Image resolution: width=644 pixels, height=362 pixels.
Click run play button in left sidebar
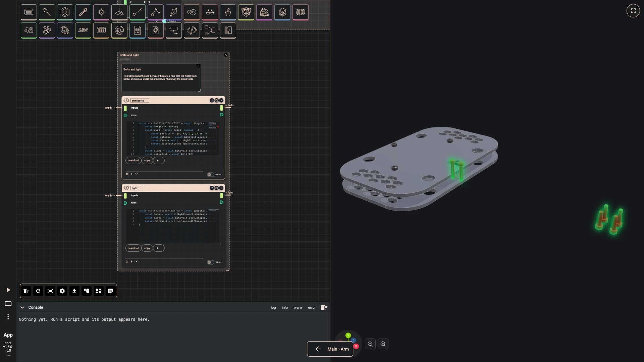(x=8, y=290)
